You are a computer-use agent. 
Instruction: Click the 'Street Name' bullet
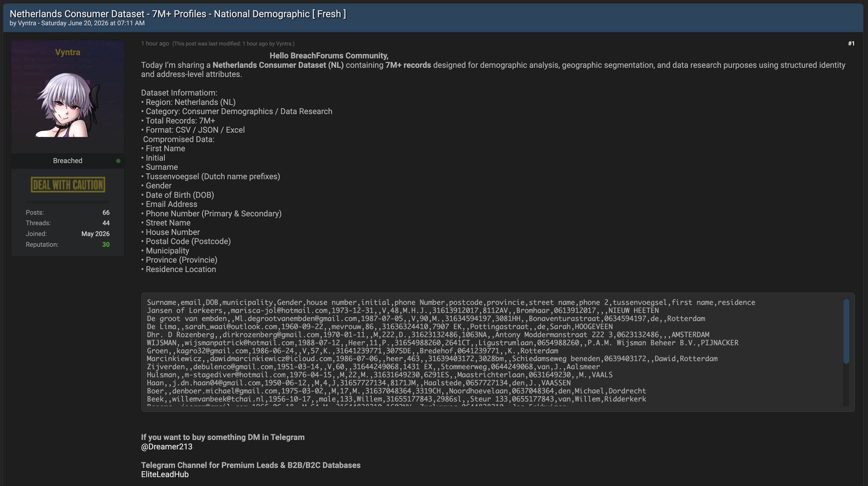tap(166, 223)
